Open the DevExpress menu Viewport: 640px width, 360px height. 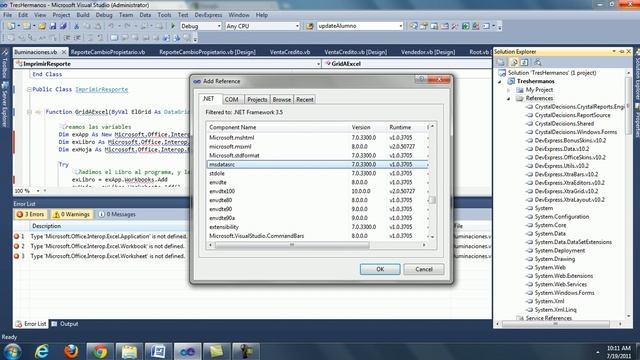click(x=208, y=15)
